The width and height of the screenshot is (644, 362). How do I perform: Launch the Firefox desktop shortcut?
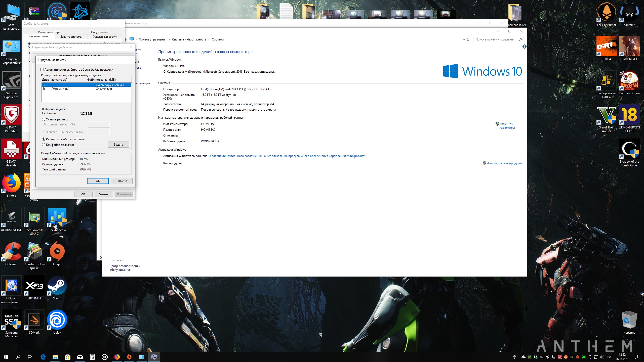11,185
